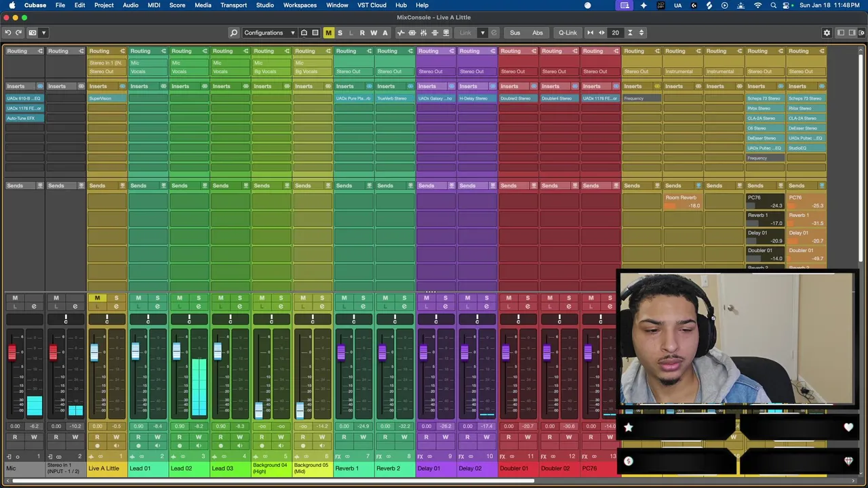Screen dimensions: 868x488
Task: Open Spotlight search in the macOS menu bar
Action: click(773, 5)
